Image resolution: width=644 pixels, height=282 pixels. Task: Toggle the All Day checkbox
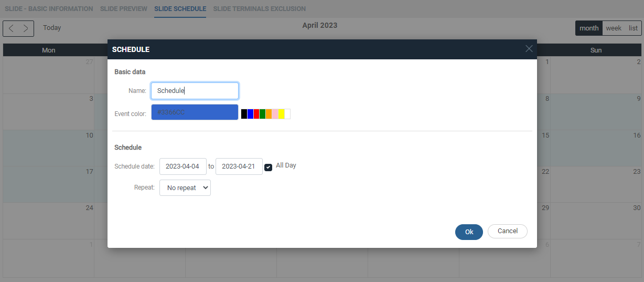pyautogui.click(x=268, y=167)
